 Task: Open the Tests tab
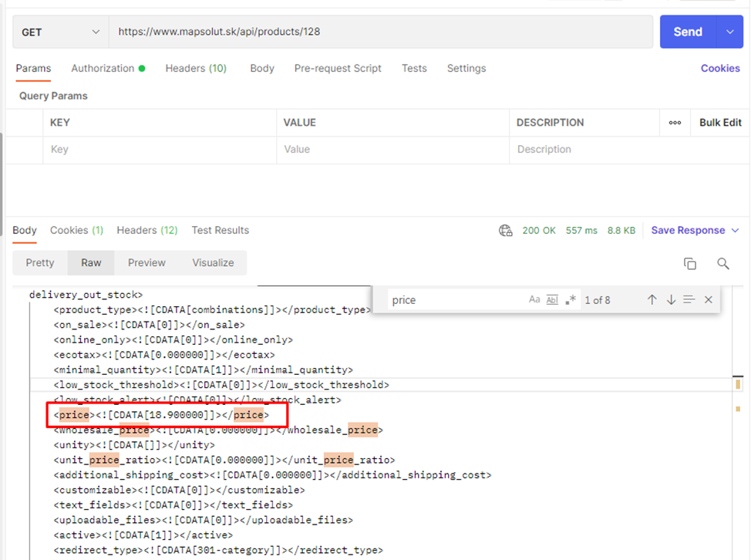[x=414, y=69]
